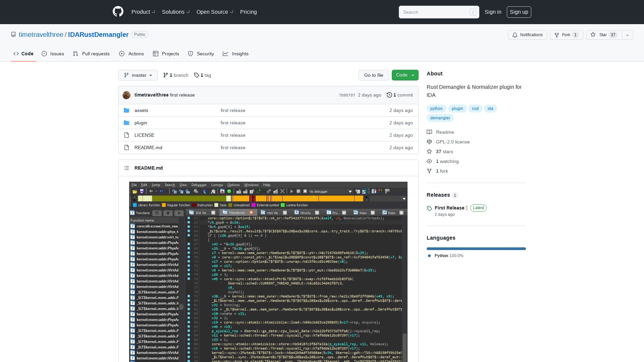
Task: Click the slash shortcut icon in search
Action: tap(473, 12)
